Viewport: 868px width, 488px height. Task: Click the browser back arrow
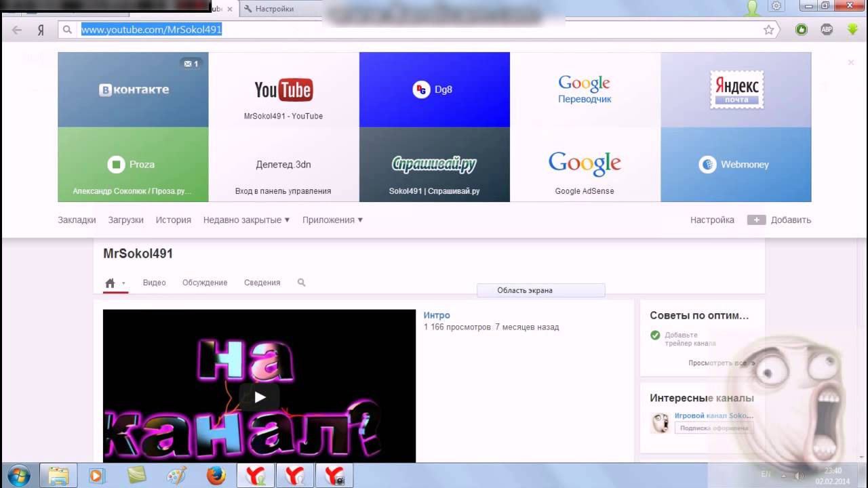pyautogui.click(x=17, y=30)
